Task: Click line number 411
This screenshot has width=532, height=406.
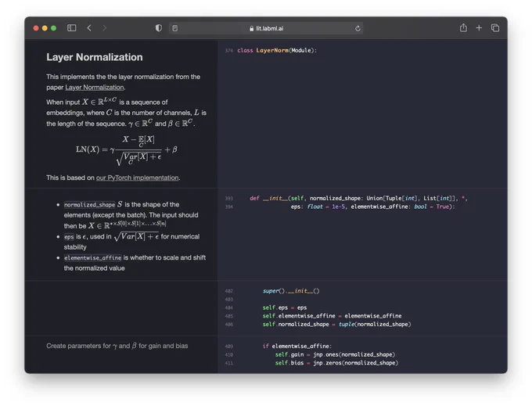Action: pos(229,363)
